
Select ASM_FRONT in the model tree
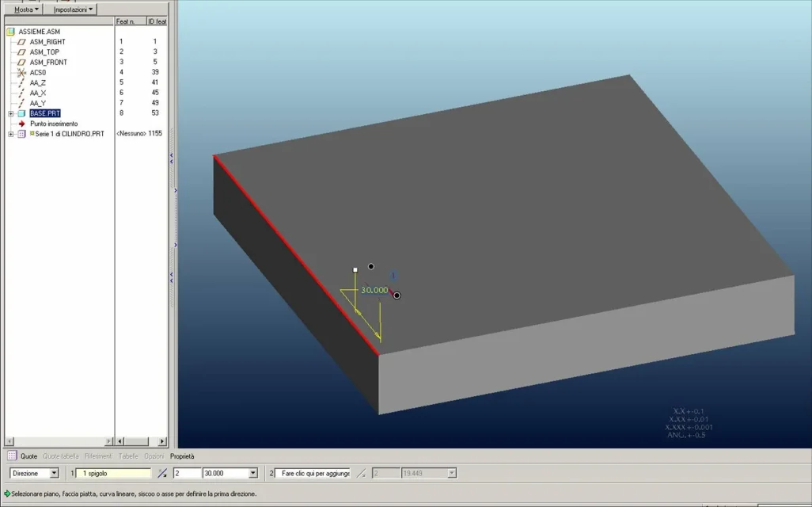tap(48, 63)
